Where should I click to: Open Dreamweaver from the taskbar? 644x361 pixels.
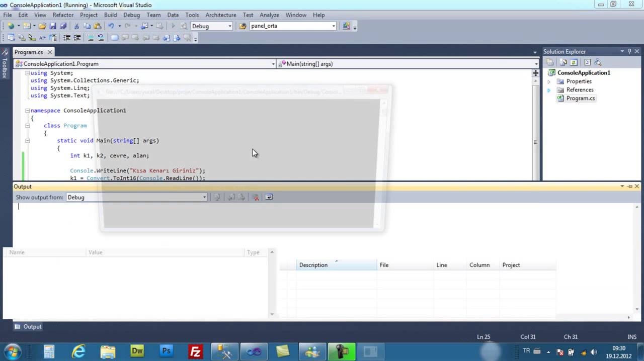tap(137, 351)
